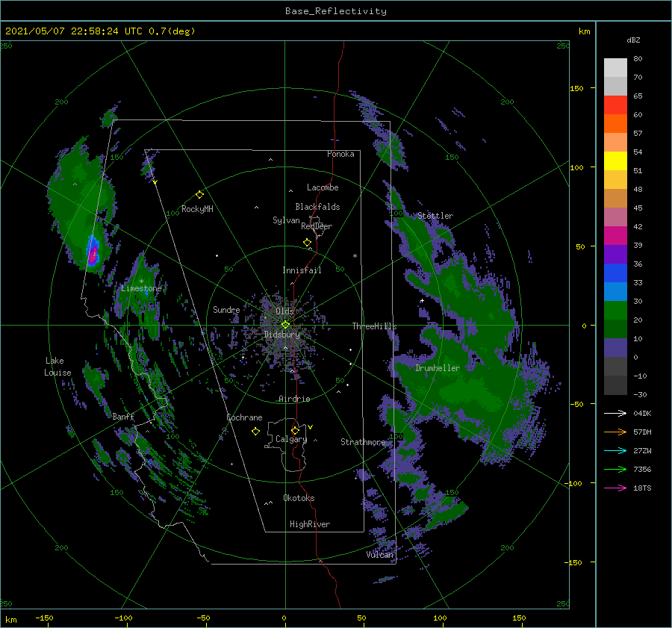Click the dBZ legend heading
672x628 pixels.
(633, 40)
